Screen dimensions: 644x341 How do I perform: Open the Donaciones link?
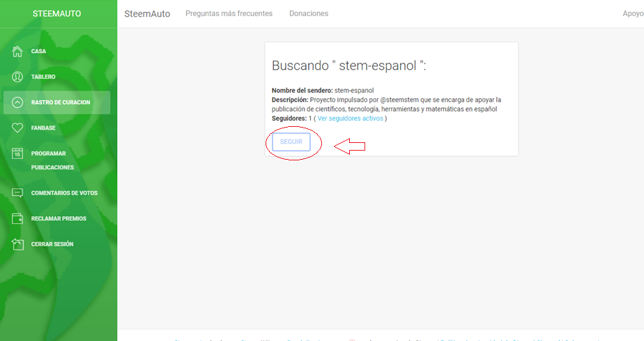coord(309,13)
